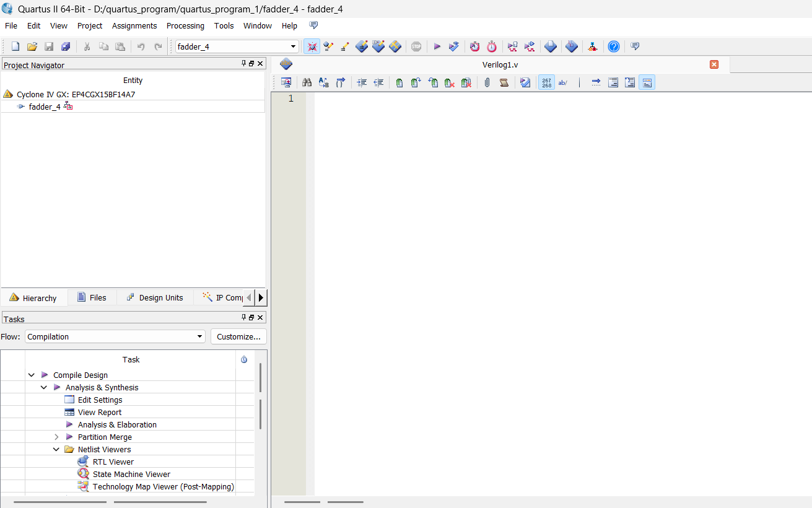Toggle the highlighted rightmost editor toolbar button
812x508 pixels.
(x=647, y=82)
